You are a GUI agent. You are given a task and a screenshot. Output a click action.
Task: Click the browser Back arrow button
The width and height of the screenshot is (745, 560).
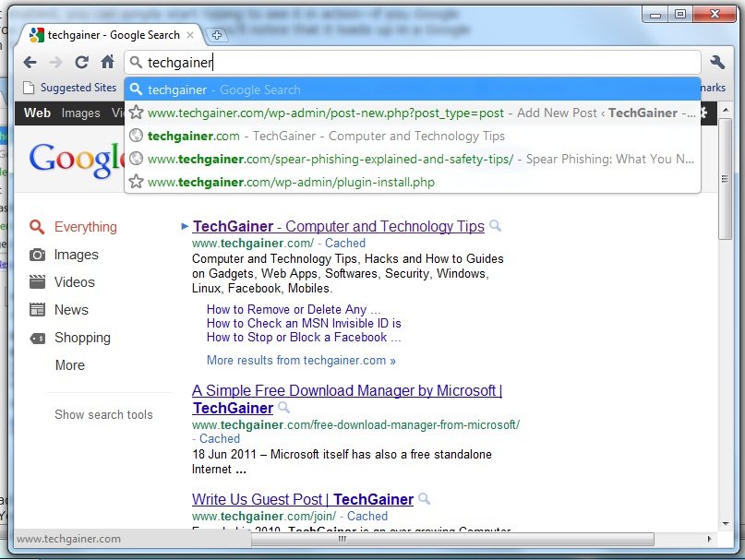point(30,63)
